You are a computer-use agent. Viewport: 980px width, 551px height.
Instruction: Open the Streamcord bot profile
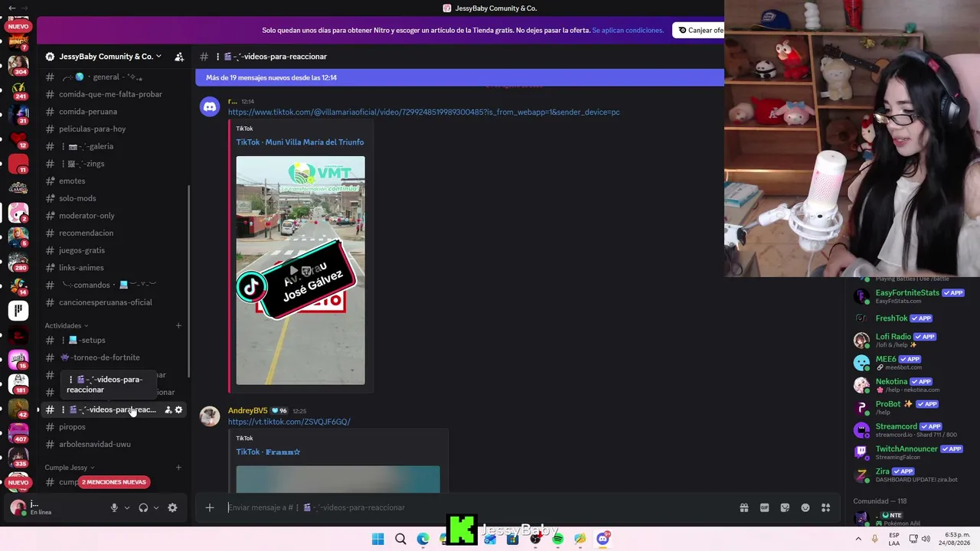(909, 429)
